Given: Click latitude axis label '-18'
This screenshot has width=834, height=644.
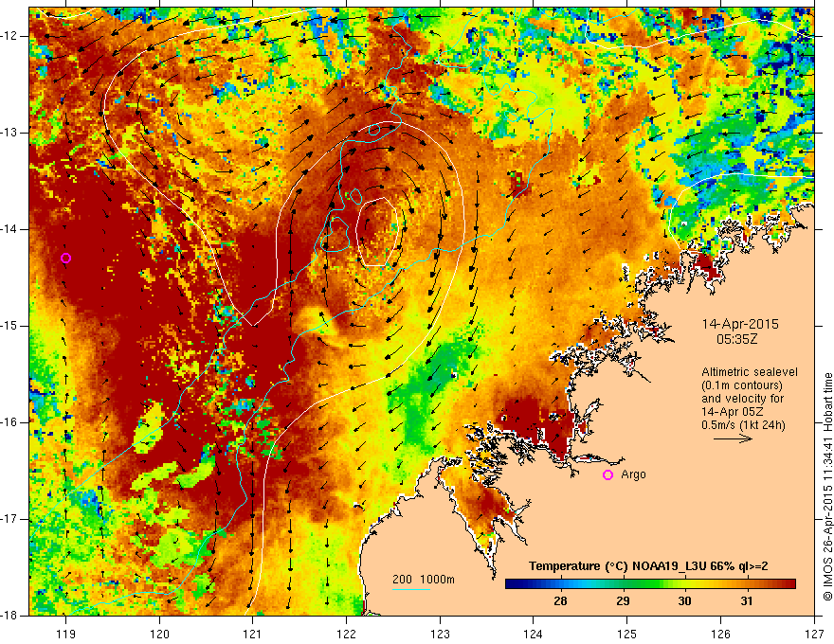Looking at the screenshot, I should point(10,616).
